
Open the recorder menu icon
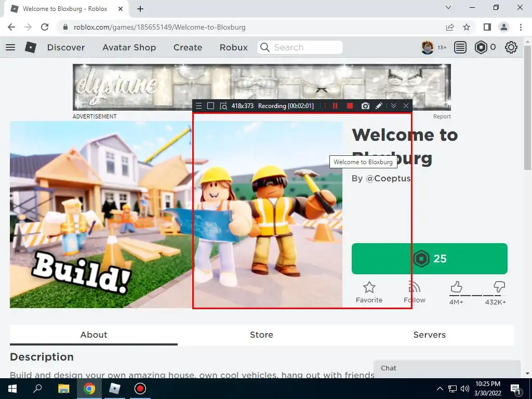tap(199, 106)
